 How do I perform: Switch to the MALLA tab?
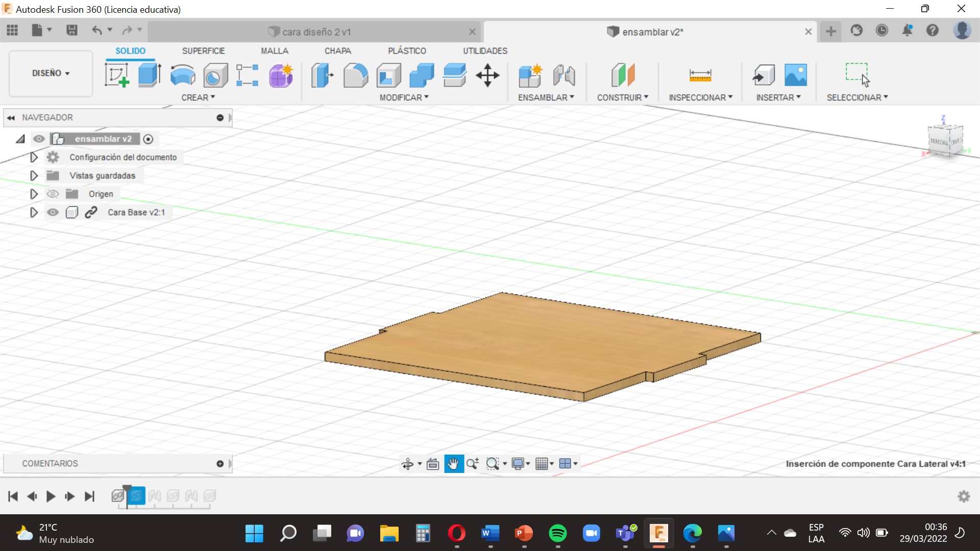tap(275, 51)
